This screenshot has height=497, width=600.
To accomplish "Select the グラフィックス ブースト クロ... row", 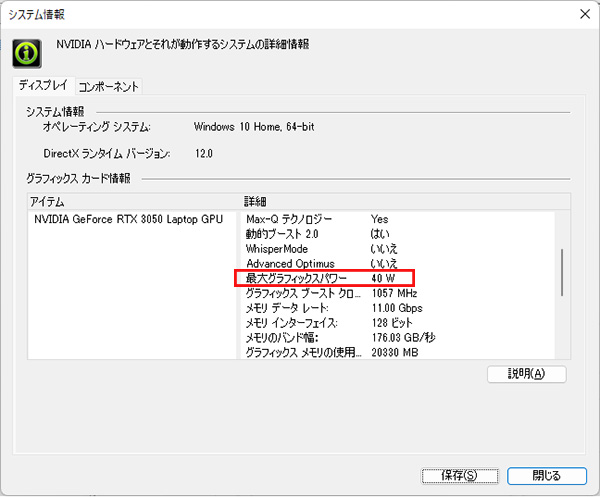I will click(396, 293).
